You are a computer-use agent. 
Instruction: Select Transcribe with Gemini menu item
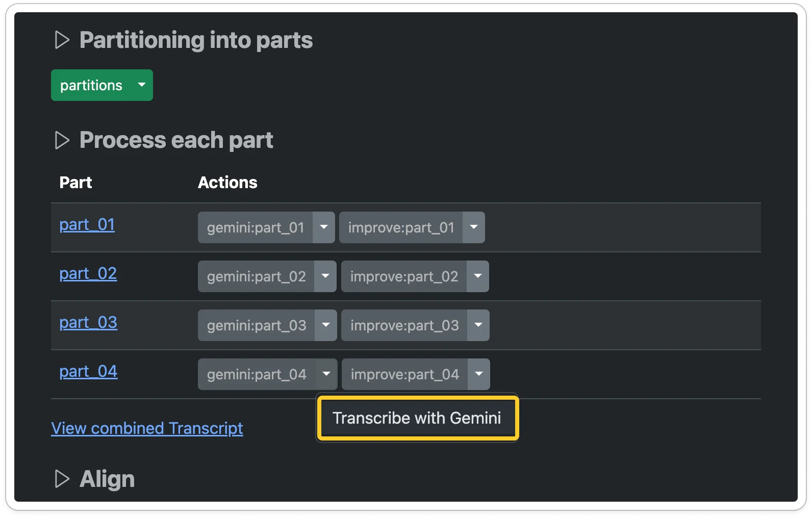click(x=417, y=418)
